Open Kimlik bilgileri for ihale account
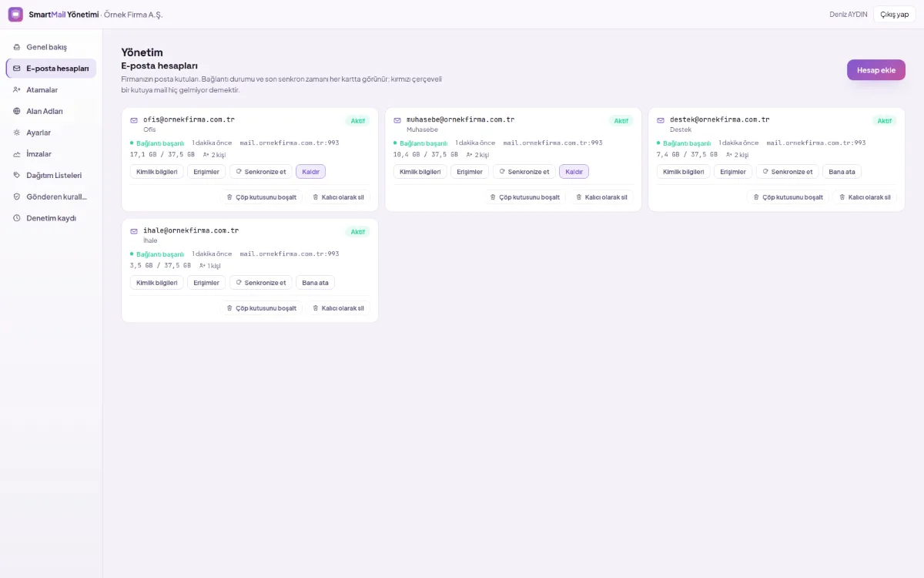 157,283
